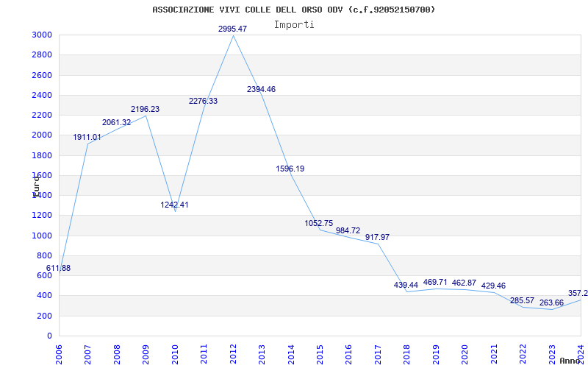Click the 263.66 data label

pos(551,302)
